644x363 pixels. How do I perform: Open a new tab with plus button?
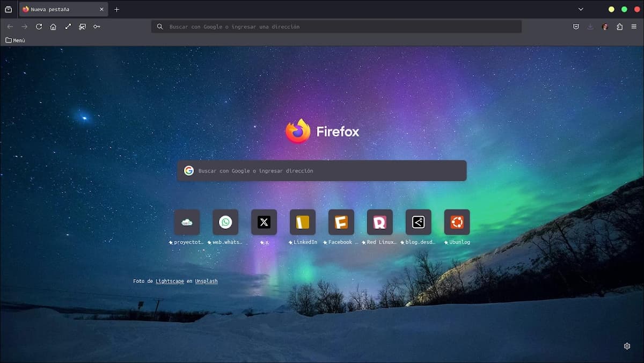(117, 9)
